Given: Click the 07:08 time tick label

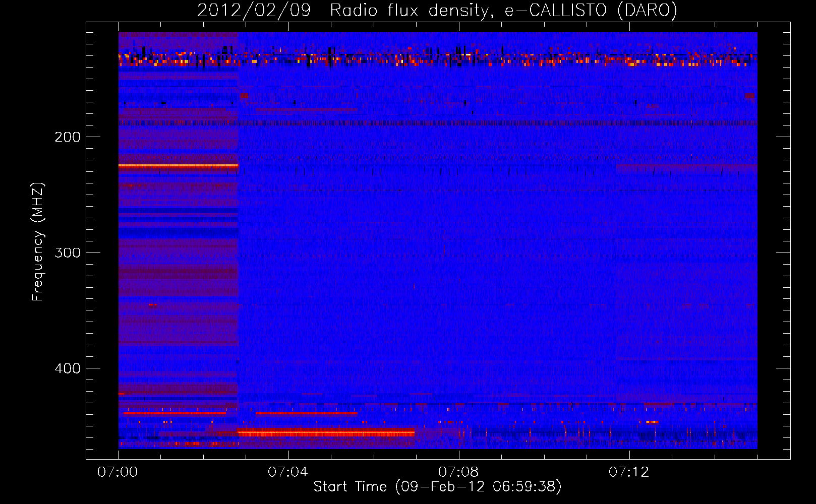Looking at the screenshot, I should [x=458, y=472].
